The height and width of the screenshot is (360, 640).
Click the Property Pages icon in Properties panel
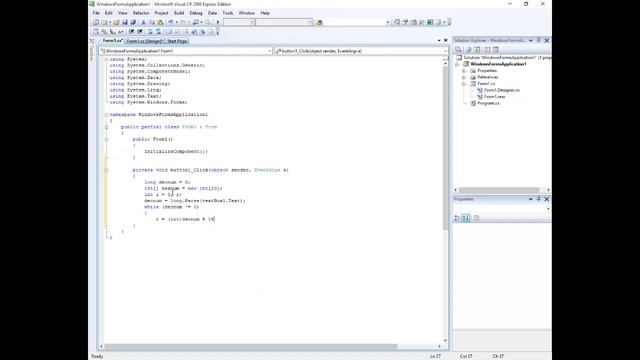476,218
